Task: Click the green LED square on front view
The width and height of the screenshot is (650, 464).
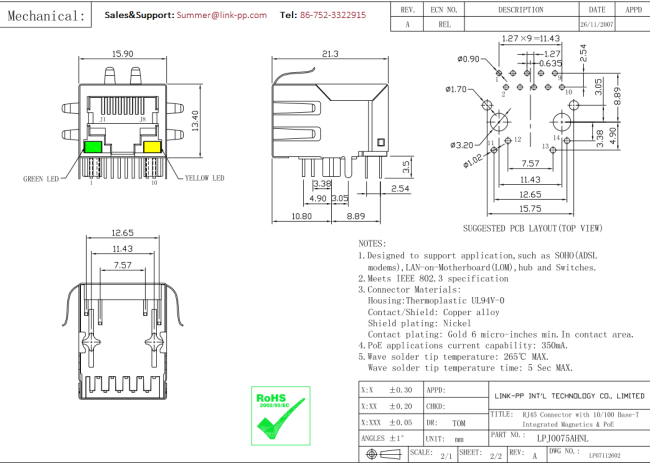Action: coord(93,147)
